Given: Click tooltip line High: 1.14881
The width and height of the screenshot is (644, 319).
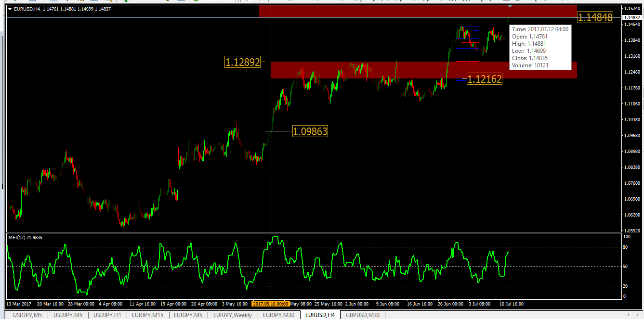Looking at the screenshot, I should [529, 44].
